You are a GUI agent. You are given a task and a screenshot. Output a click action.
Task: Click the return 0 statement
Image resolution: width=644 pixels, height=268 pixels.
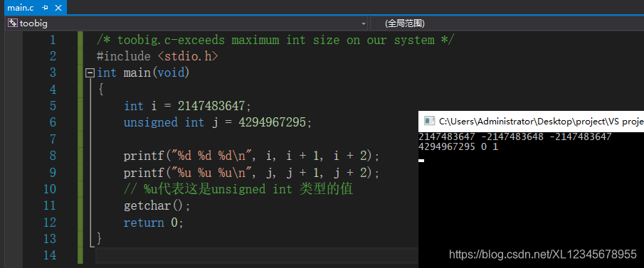pyautogui.click(x=154, y=223)
